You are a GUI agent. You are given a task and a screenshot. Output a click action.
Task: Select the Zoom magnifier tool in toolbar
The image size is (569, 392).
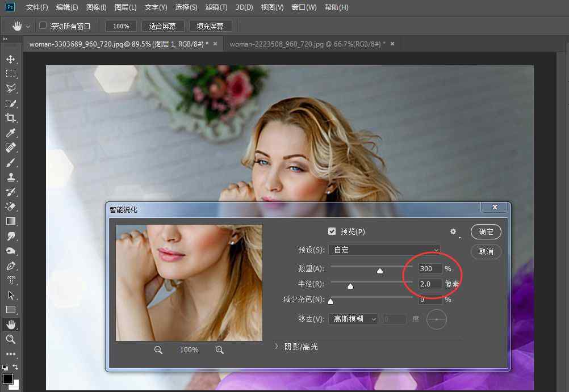[x=10, y=339]
